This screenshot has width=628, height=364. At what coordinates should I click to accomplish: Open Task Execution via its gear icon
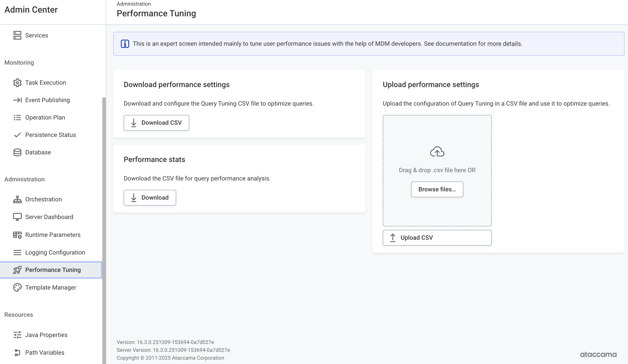17,83
